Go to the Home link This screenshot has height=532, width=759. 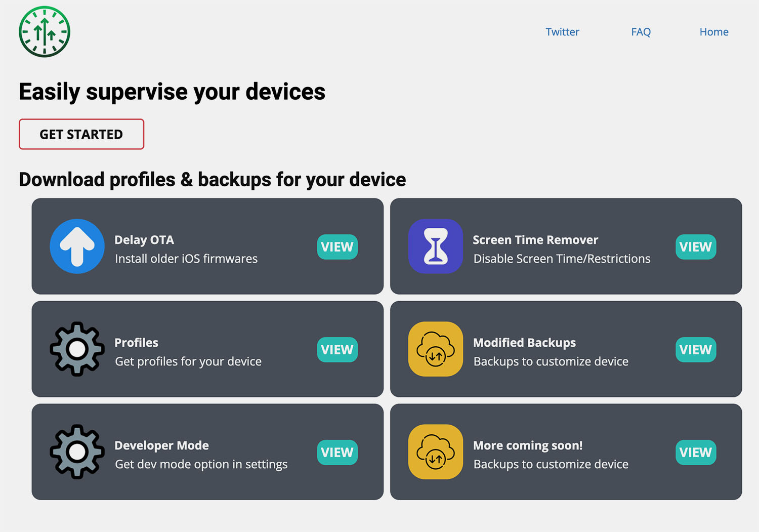point(714,32)
